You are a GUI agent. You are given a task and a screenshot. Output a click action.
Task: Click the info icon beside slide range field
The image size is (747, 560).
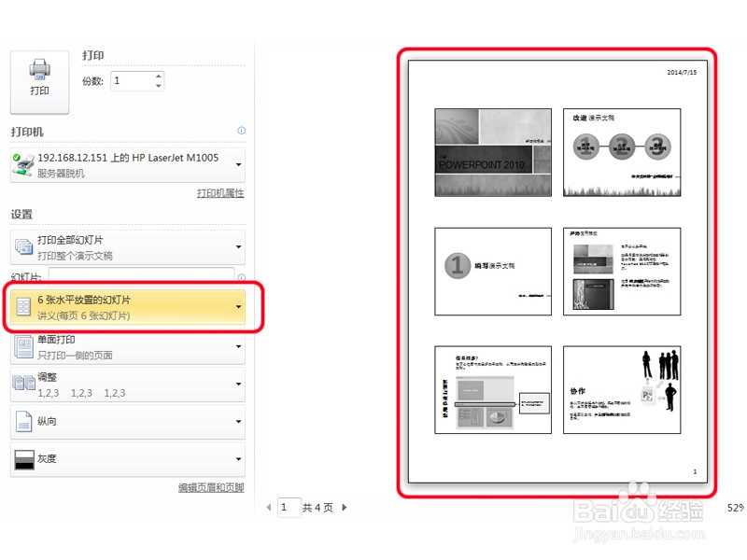point(242,277)
